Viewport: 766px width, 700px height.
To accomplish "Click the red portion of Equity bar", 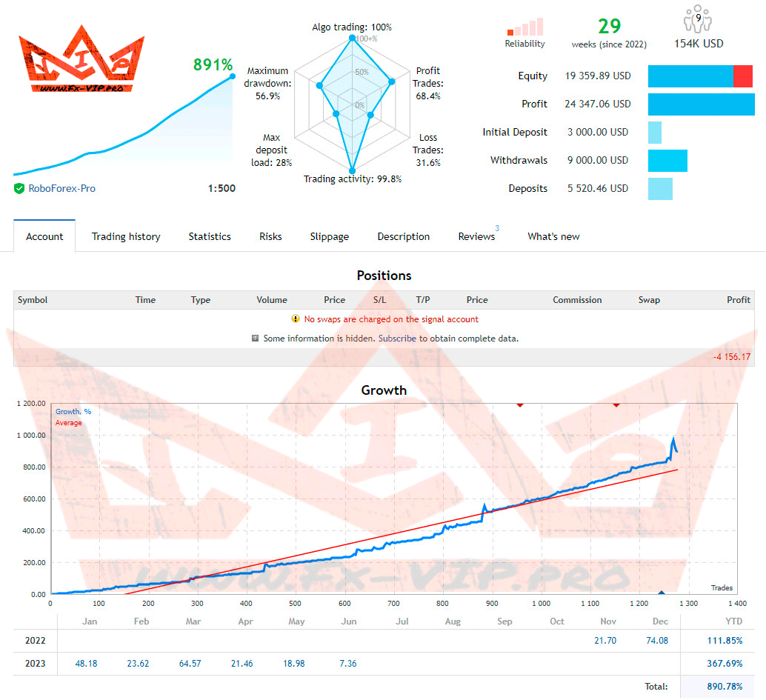I will [x=742, y=76].
